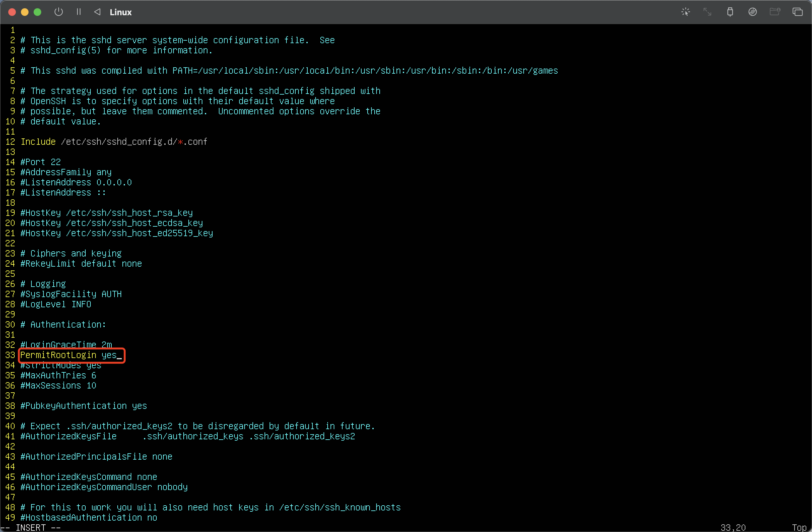Click the #PubkeyAuthentication yes line
This screenshot has height=532, width=812.
84,406
